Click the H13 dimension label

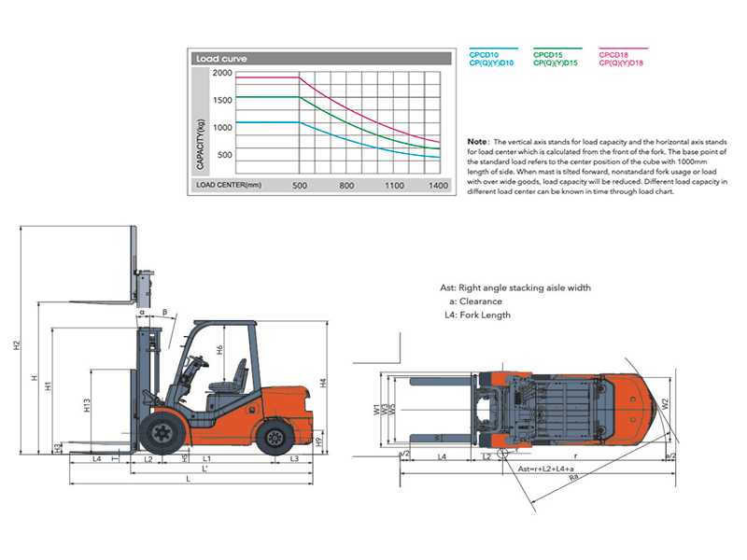[x=86, y=405]
